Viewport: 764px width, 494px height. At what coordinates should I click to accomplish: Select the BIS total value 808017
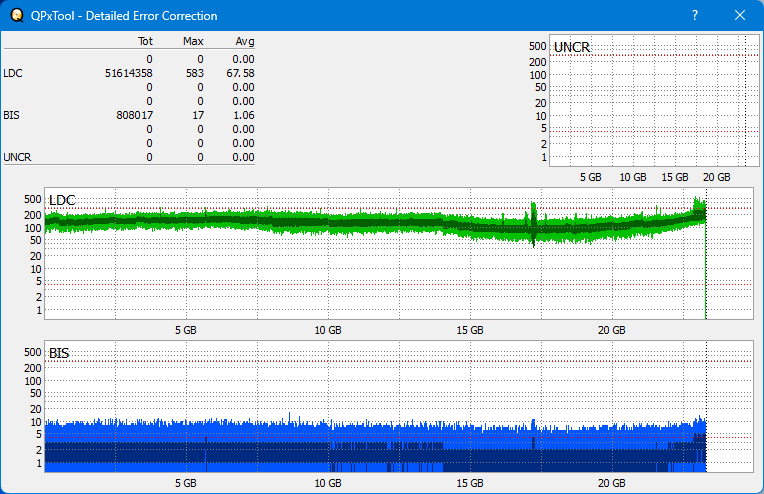134,115
